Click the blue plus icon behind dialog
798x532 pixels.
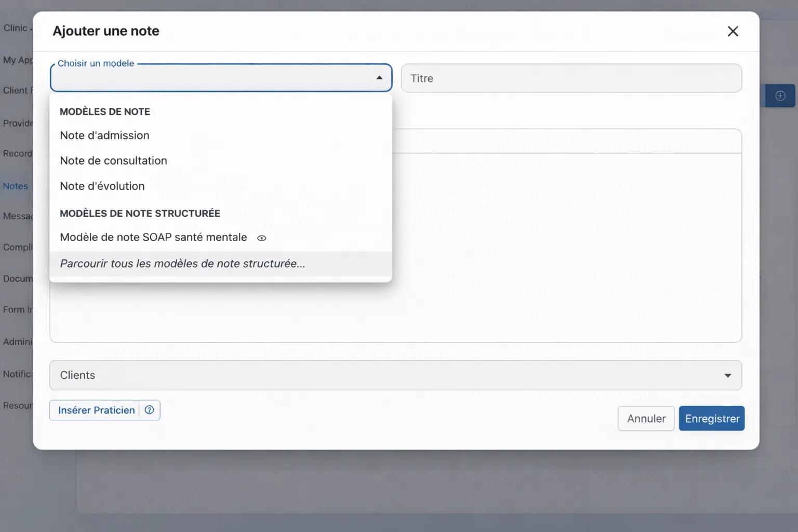(780, 96)
